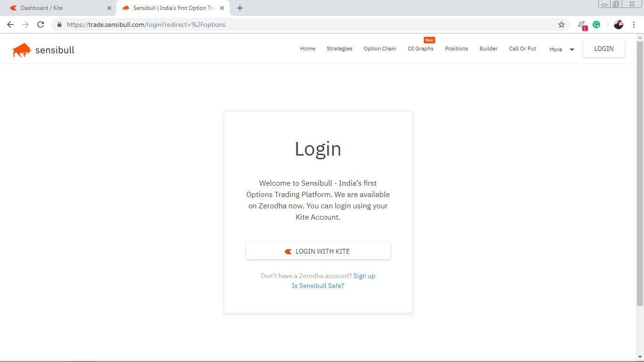Open the extension with red badge
This screenshot has height=362, width=644.
[x=582, y=25]
